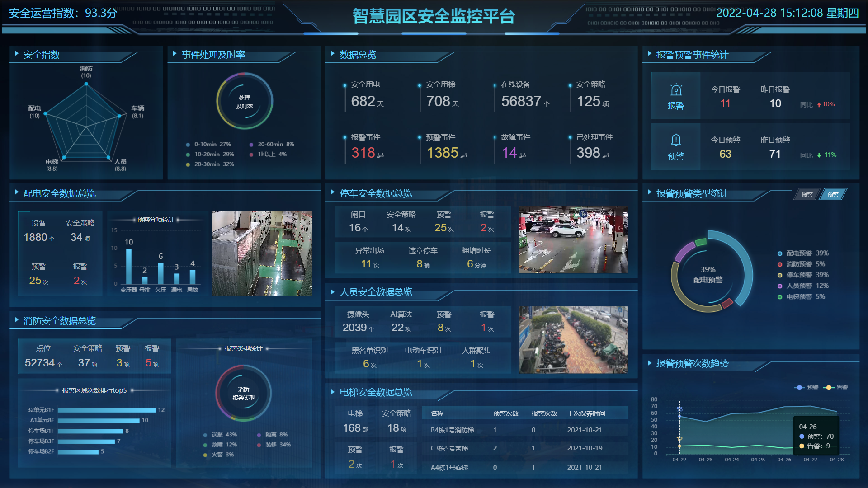This screenshot has height=488, width=868.
Task: Click the alarm siren 报警 icon
Action: tap(676, 90)
